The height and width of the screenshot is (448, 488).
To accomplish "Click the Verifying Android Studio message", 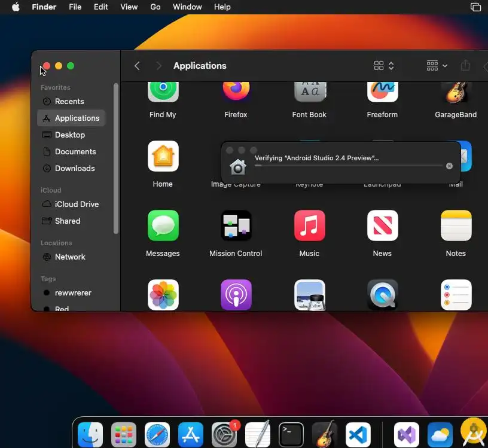I will pyautogui.click(x=316, y=158).
